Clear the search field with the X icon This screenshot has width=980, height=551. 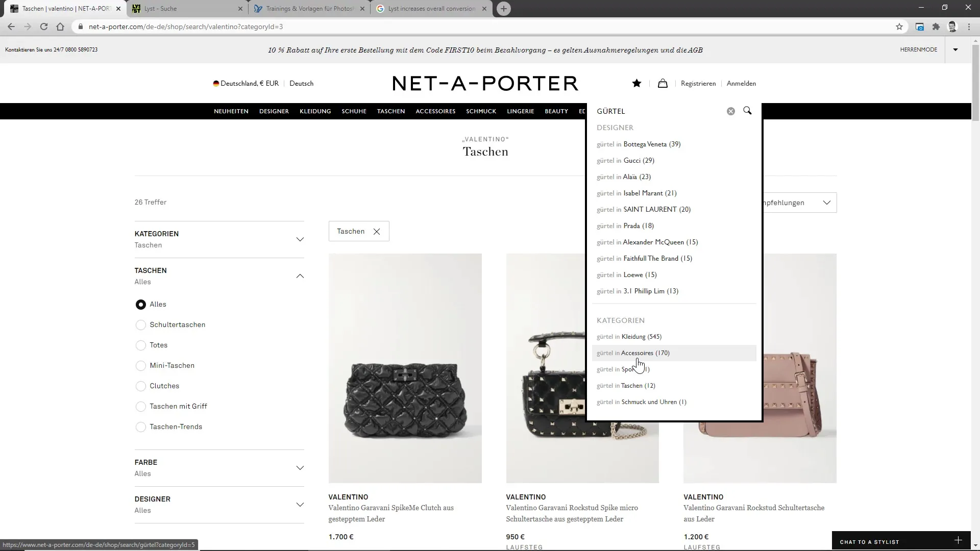pyautogui.click(x=731, y=111)
